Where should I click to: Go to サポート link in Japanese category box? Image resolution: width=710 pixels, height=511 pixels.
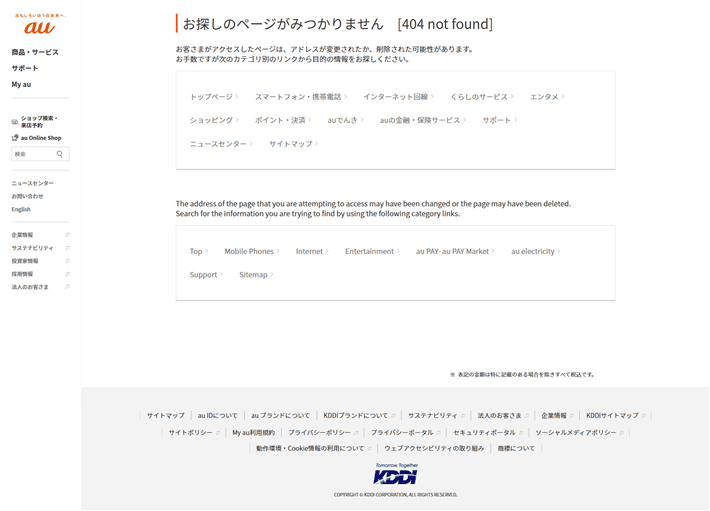pos(499,120)
